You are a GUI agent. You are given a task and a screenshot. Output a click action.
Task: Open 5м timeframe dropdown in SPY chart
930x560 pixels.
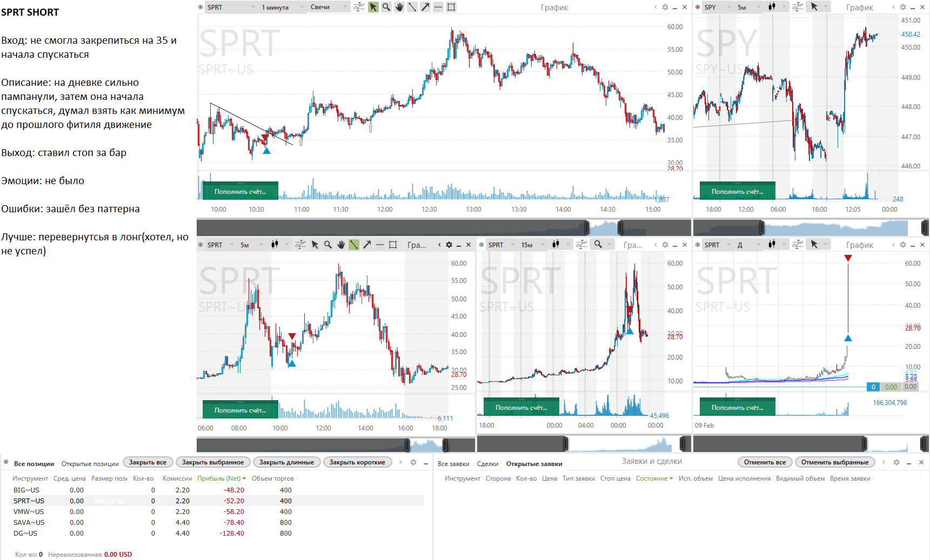749,7
